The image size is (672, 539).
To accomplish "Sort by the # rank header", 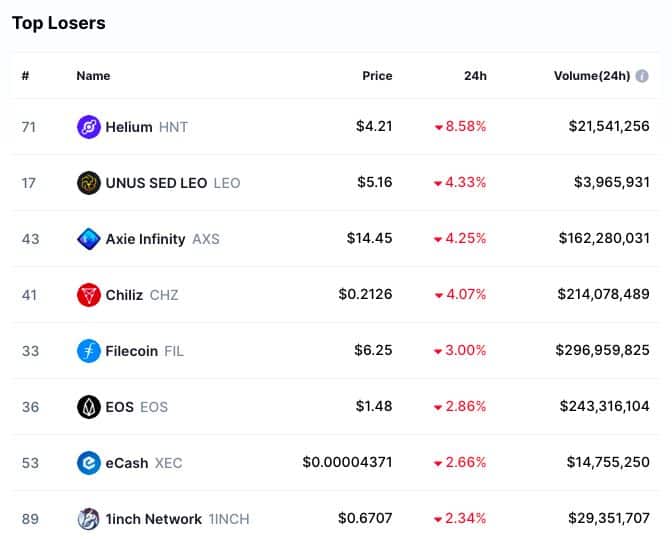I will tap(25, 76).
